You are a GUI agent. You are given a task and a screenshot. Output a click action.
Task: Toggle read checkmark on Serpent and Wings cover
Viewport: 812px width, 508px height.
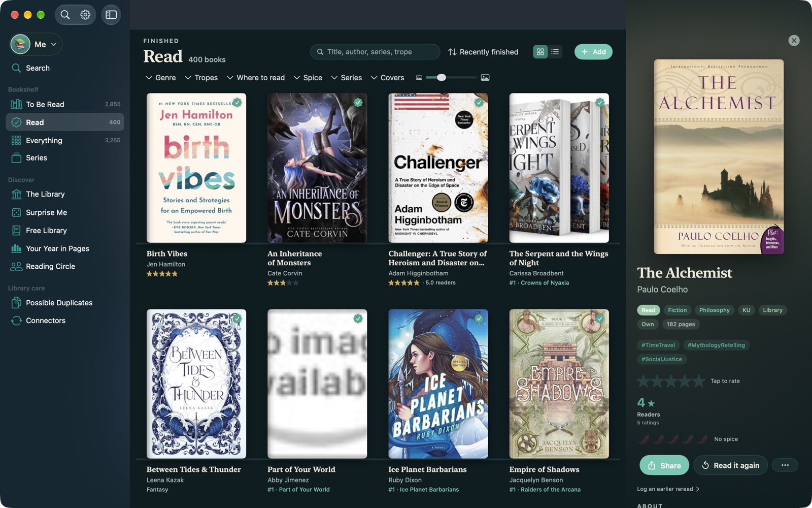click(600, 102)
